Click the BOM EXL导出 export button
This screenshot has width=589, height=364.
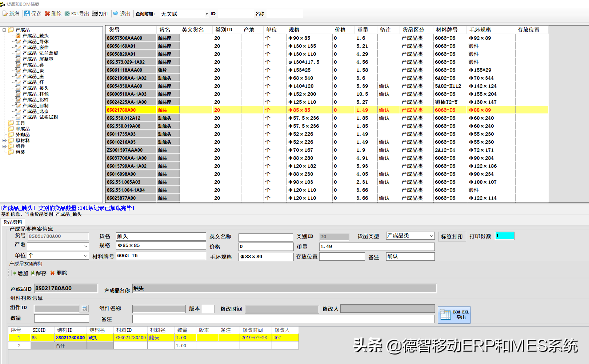tap(454, 315)
